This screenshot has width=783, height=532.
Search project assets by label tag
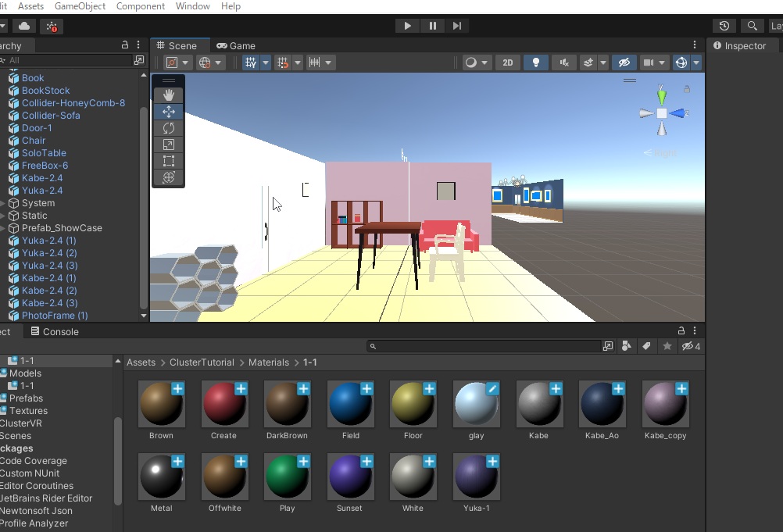[646, 346]
